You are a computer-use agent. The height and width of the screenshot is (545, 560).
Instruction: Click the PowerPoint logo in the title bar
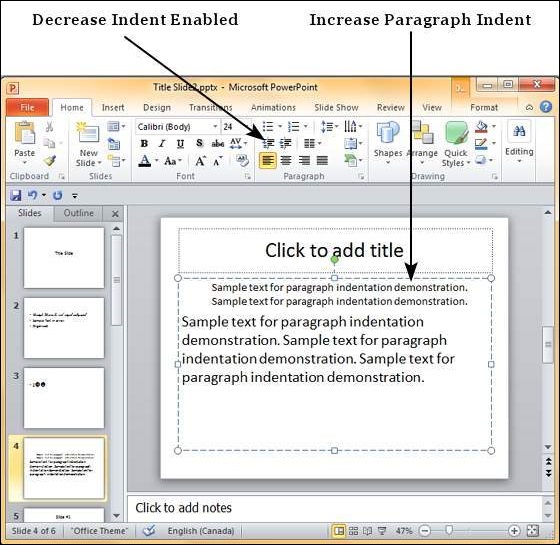[13, 88]
